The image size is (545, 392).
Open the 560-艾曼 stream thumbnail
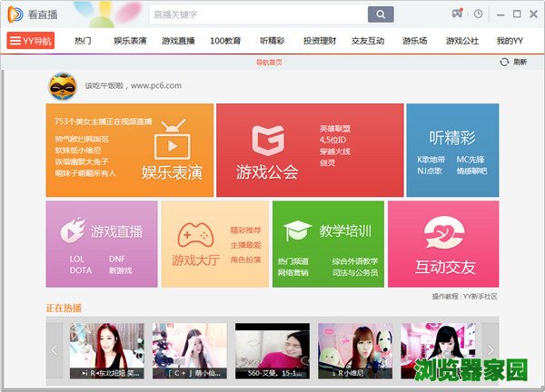(272, 350)
